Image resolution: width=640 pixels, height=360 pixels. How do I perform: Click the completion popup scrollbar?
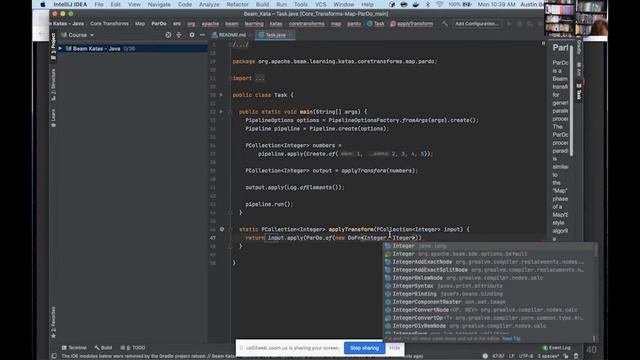pos(596,250)
